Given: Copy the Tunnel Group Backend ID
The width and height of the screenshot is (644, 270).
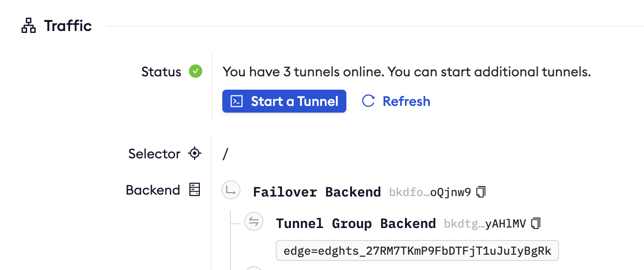Looking at the screenshot, I should coord(537,223).
